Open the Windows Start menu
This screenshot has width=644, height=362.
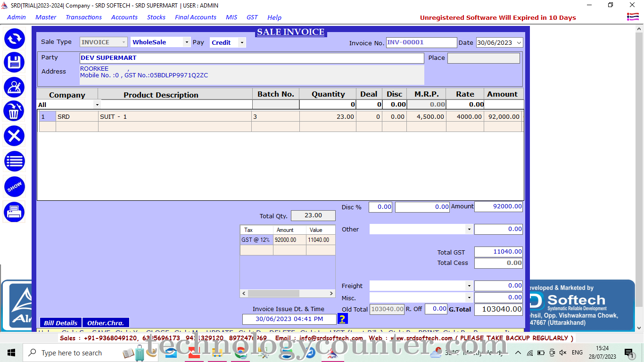pyautogui.click(x=11, y=353)
